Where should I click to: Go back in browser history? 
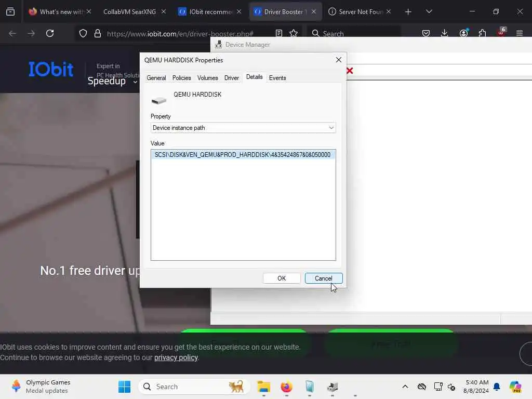coord(12,33)
